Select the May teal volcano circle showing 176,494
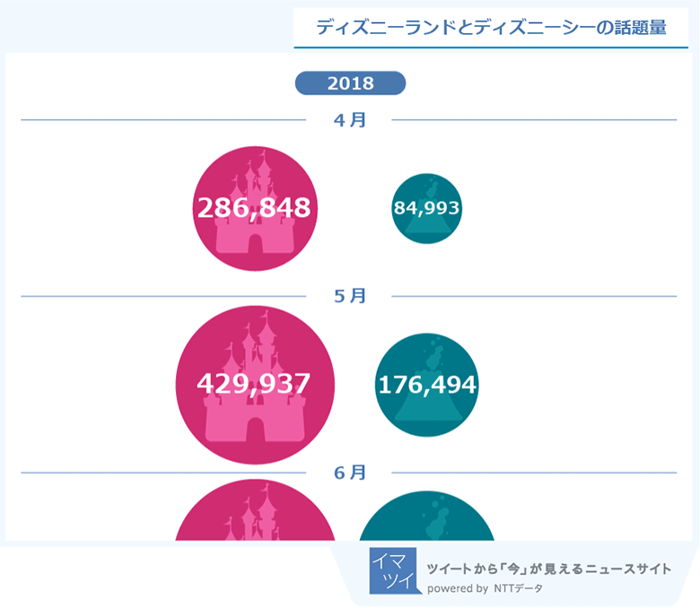 point(426,384)
